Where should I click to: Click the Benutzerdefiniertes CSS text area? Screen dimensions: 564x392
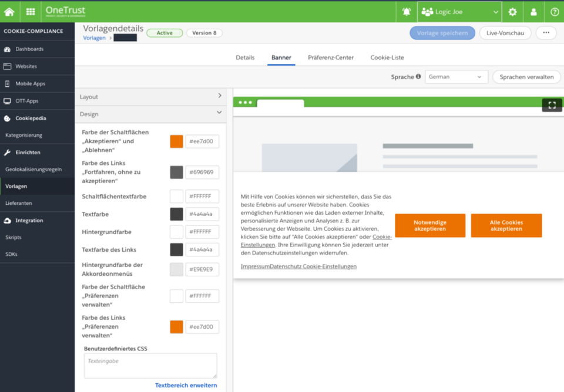click(x=150, y=366)
